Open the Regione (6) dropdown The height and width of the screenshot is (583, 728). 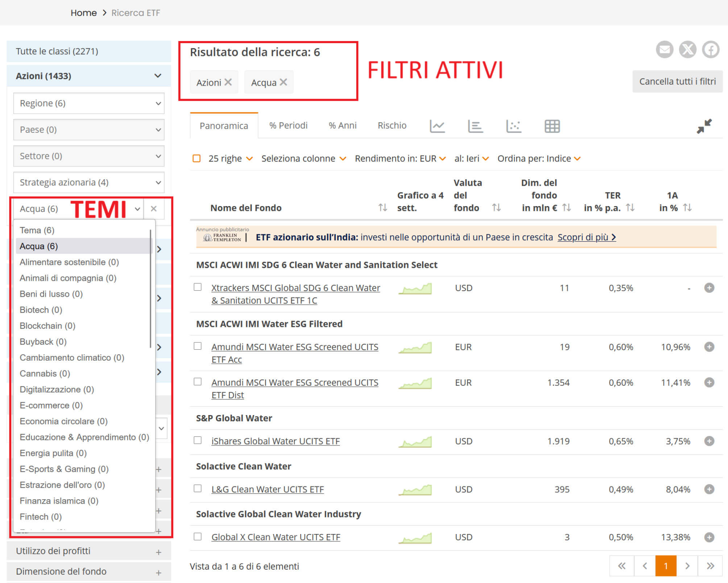pos(89,103)
